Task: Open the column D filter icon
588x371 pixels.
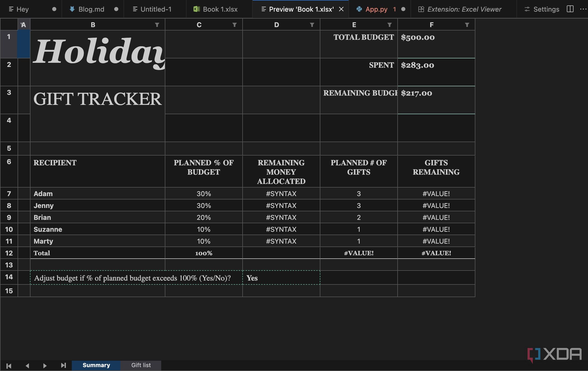Action: (x=312, y=25)
